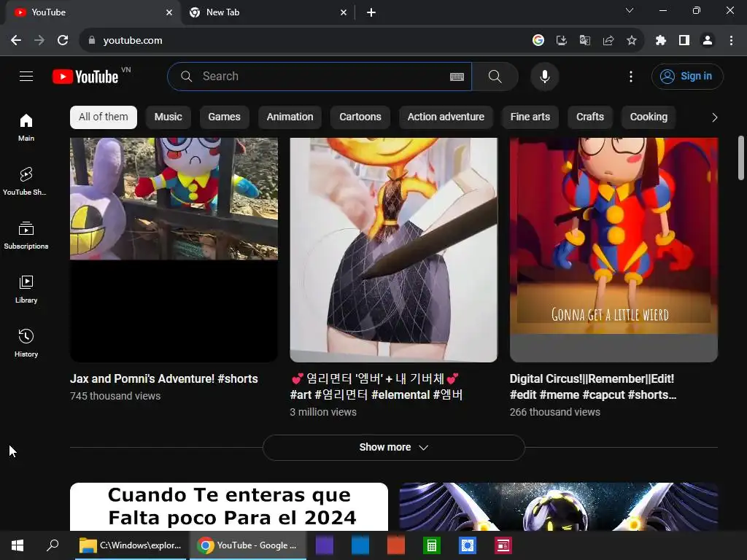The height and width of the screenshot is (560, 747).
Task: Open YouTube settings three-dot menu
Action: (x=631, y=76)
